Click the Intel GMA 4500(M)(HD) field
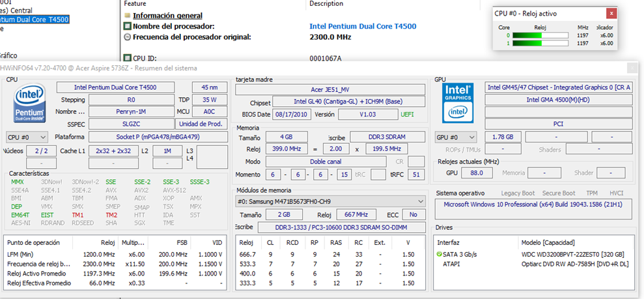Screen dimensions: 644x299 pos(558,100)
